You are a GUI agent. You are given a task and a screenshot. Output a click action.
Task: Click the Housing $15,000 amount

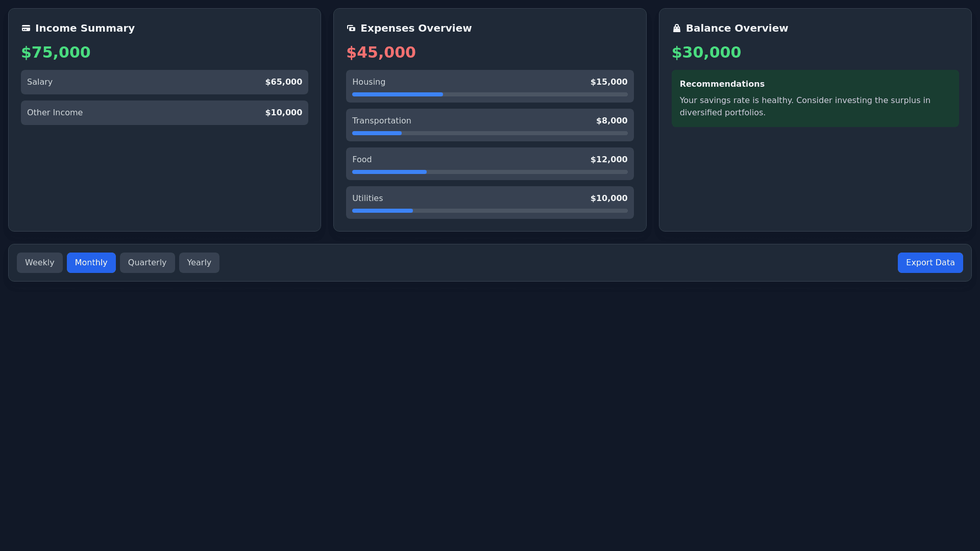point(608,82)
